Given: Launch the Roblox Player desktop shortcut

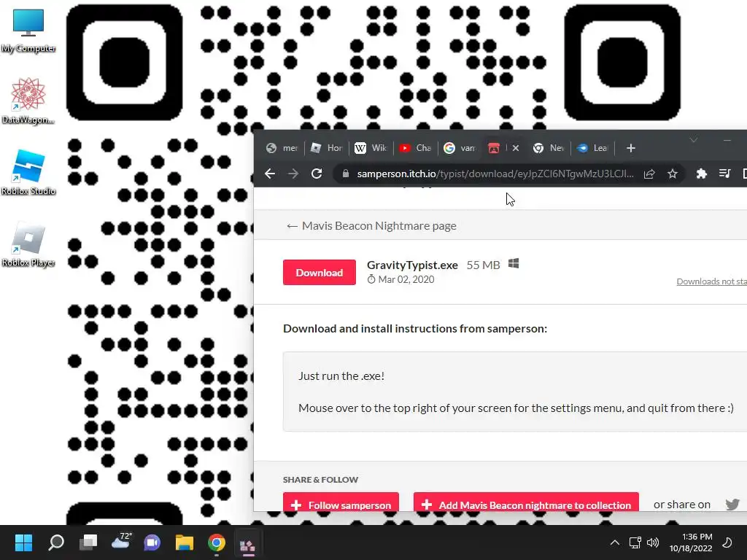Looking at the screenshot, I should [28, 244].
